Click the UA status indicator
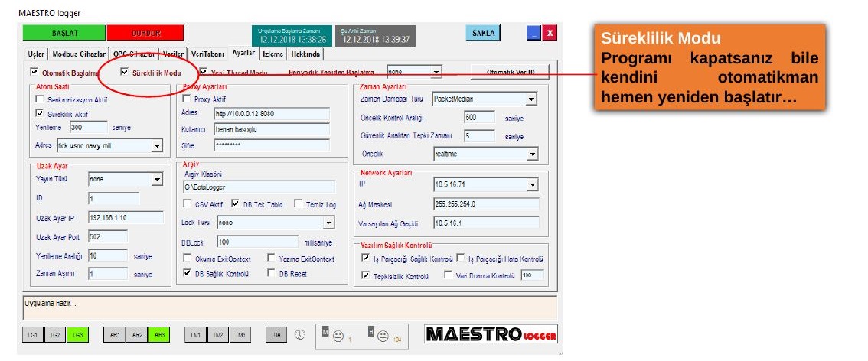The width and height of the screenshot is (868, 361). coord(276,335)
